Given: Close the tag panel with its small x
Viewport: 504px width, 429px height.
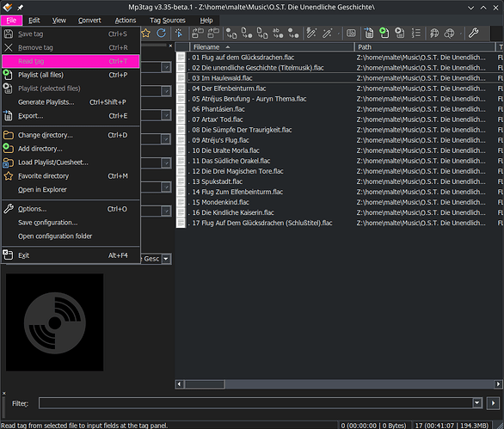Looking at the screenshot, I should click(170, 46).
